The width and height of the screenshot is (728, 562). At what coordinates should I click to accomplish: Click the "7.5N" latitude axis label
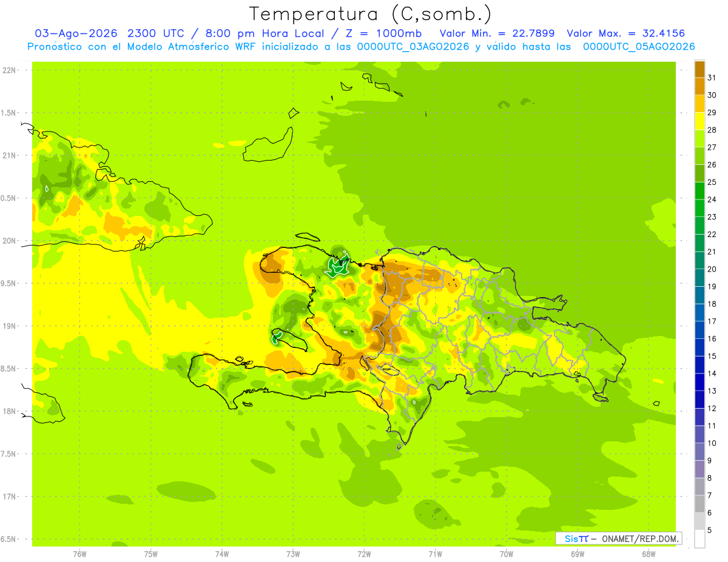[9, 453]
